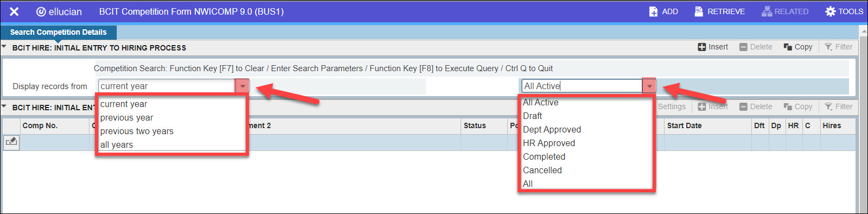Viewport: 868px width, 214px height.
Task: Click Filter in lower section toolbar
Action: [x=839, y=106]
